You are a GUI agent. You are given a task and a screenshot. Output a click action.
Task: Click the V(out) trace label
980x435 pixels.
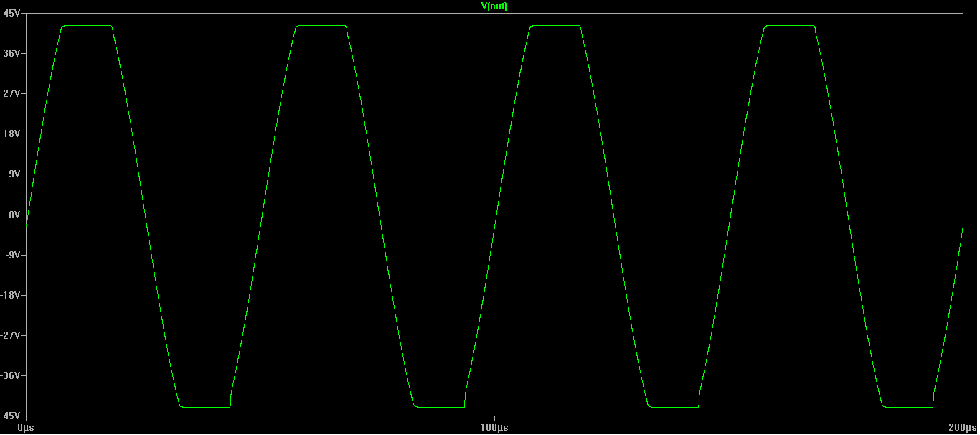[x=494, y=6]
